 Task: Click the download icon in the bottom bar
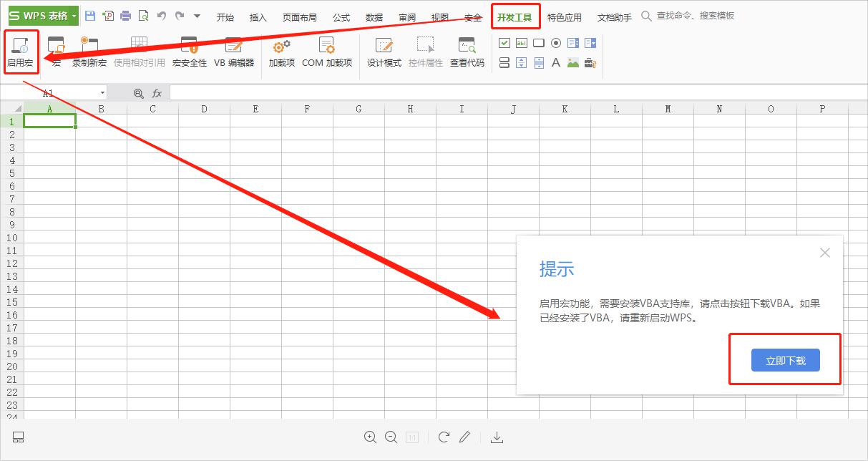point(497,437)
